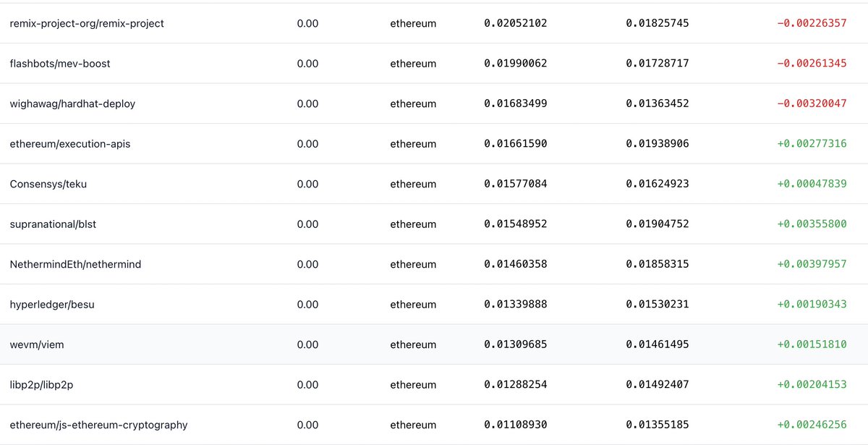Select the Consensys/teku row name

pyautogui.click(x=48, y=184)
